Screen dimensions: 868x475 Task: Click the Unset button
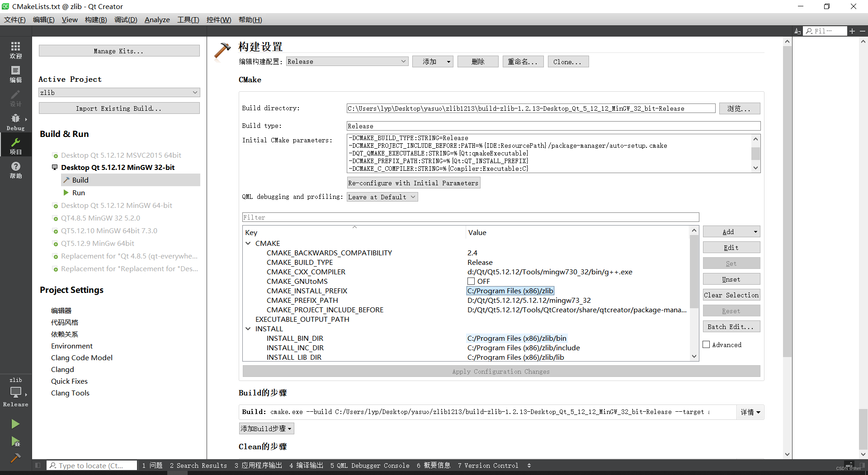pos(731,279)
